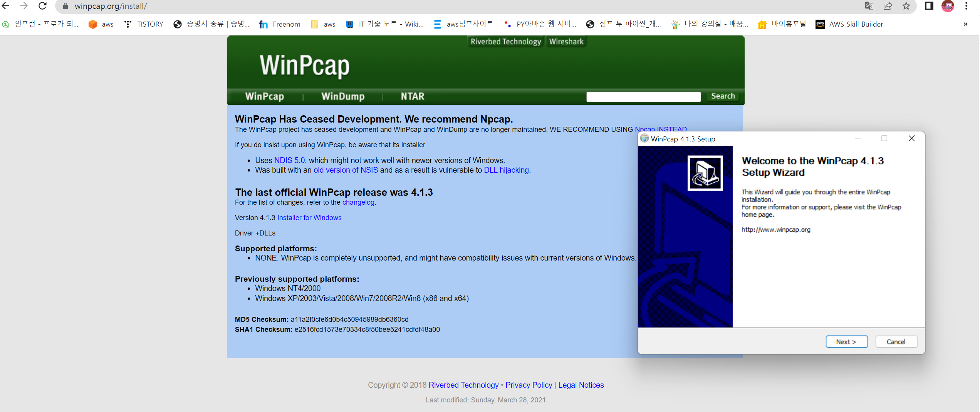The width and height of the screenshot is (980, 412).
Task: Reload the winpcap.org page
Action: pyautogui.click(x=42, y=6)
